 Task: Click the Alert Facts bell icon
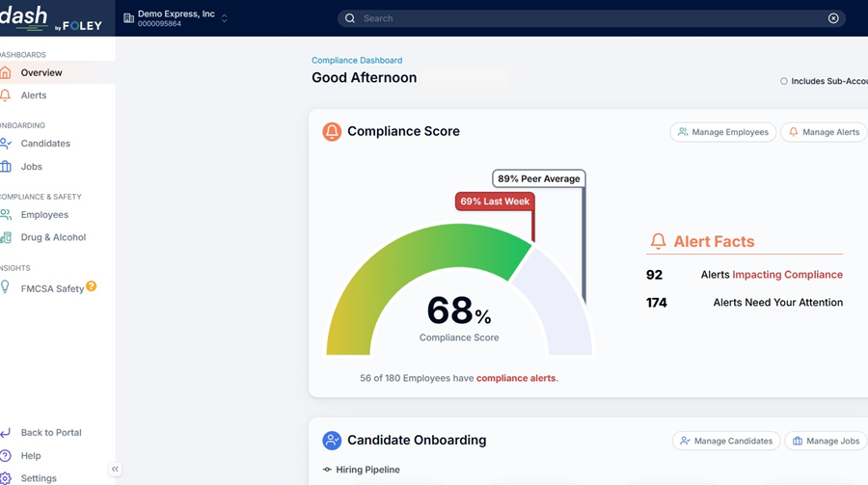(x=659, y=242)
